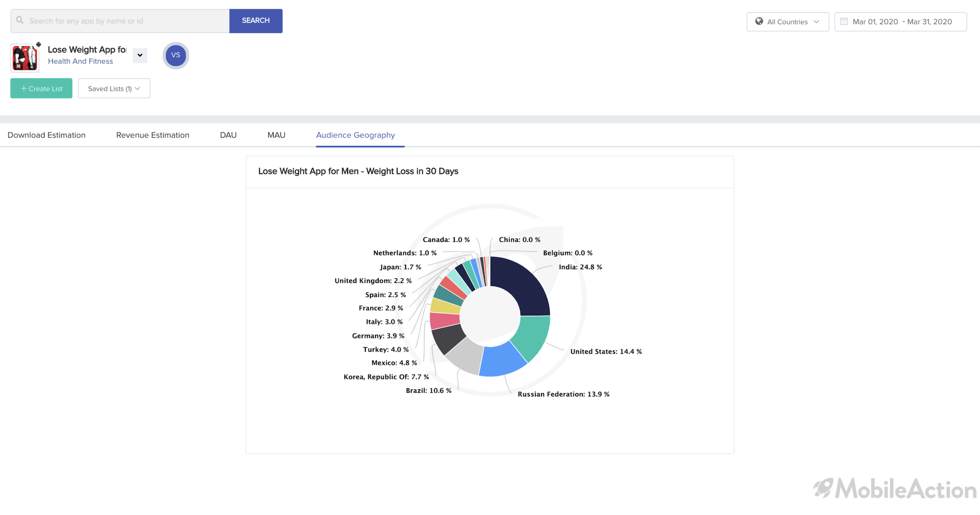This screenshot has width=980, height=515.
Task: Click the MAU tab label
Action: tap(275, 135)
